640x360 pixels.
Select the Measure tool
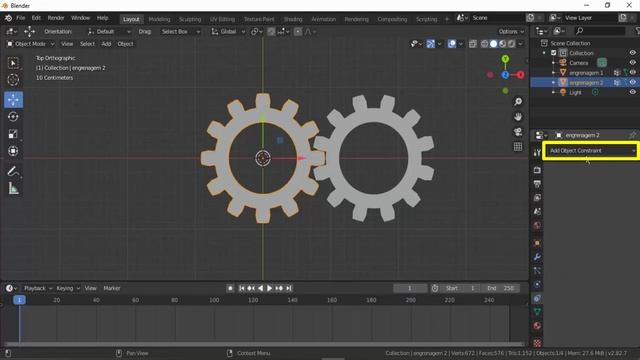tap(13, 189)
